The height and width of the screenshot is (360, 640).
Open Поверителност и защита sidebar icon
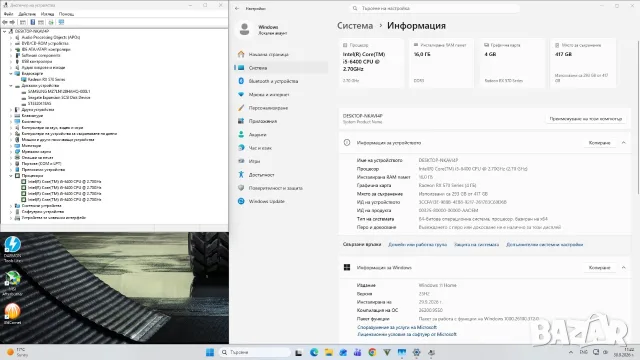pos(241,188)
